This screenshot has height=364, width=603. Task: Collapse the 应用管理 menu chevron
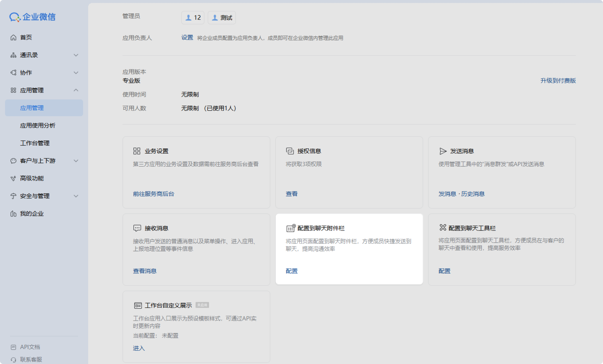76,90
